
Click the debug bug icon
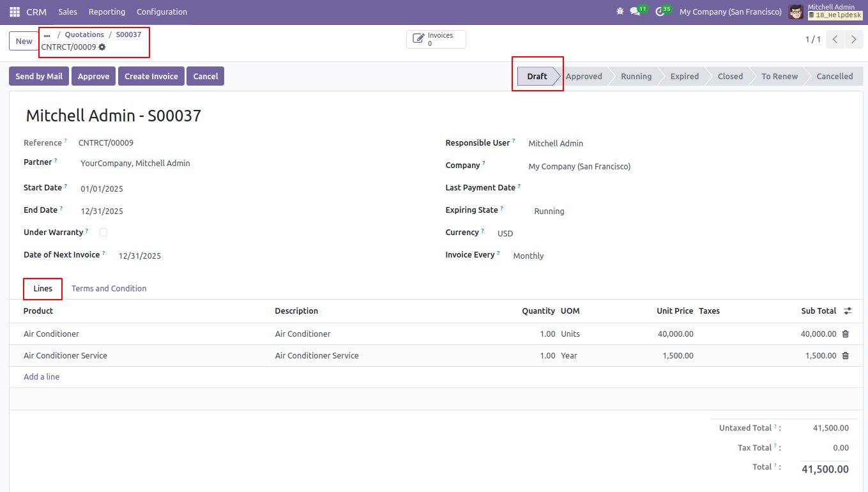coord(620,12)
